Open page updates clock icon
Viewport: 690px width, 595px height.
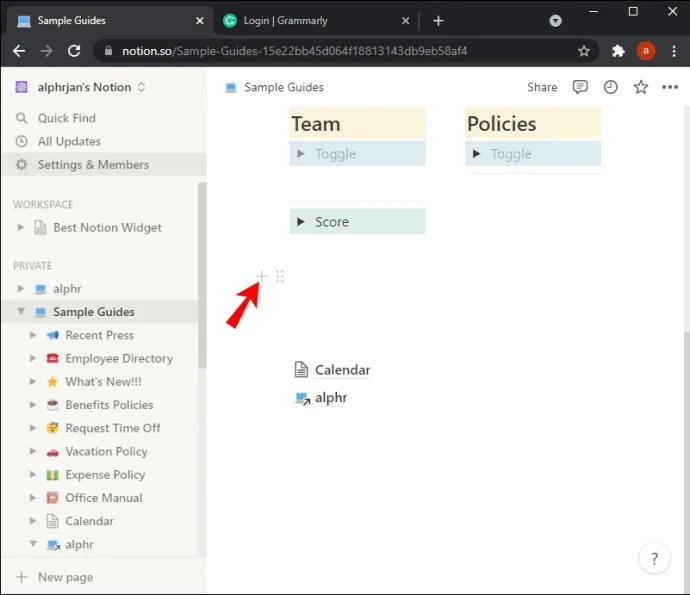coord(610,87)
